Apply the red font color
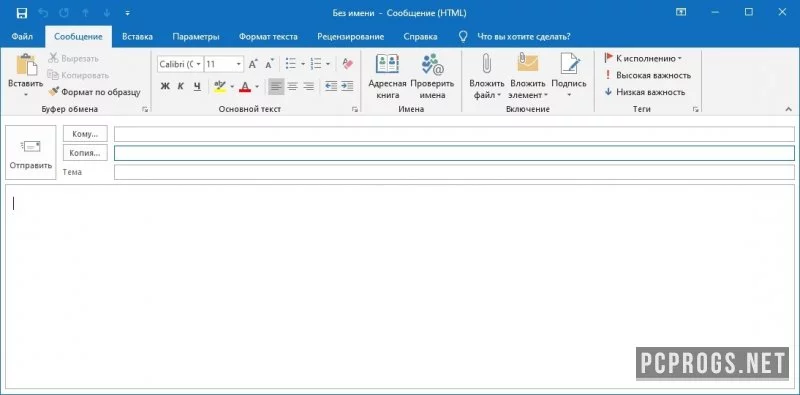This screenshot has height=395, width=800. [245, 86]
